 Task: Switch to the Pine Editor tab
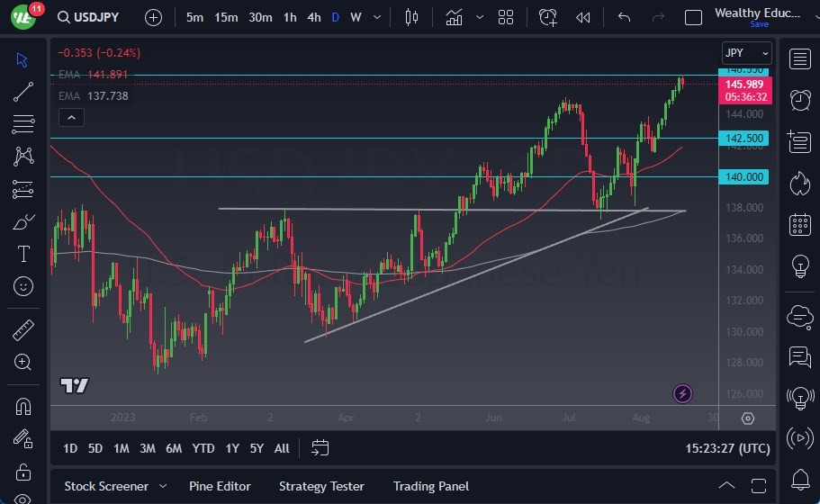click(x=219, y=486)
